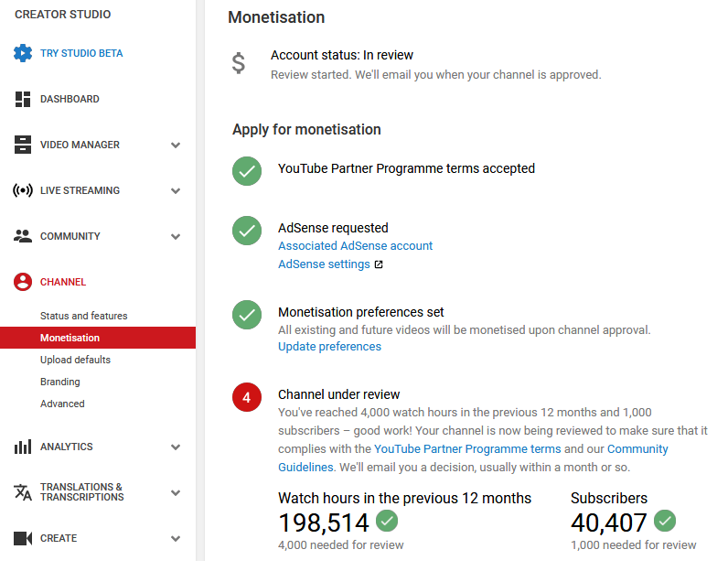Select the highlighted Monetisation sub-item
The width and height of the screenshot is (728, 571).
point(98,339)
